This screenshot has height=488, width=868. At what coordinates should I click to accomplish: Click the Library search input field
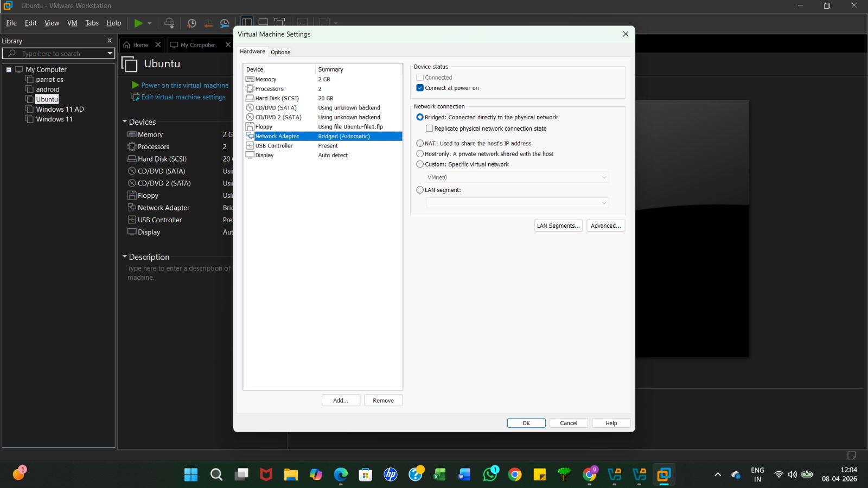pyautogui.click(x=59, y=53)
